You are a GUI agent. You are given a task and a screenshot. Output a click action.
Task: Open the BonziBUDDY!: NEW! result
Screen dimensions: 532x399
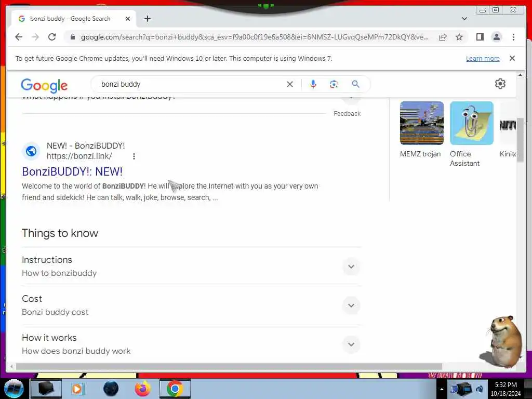72,171
